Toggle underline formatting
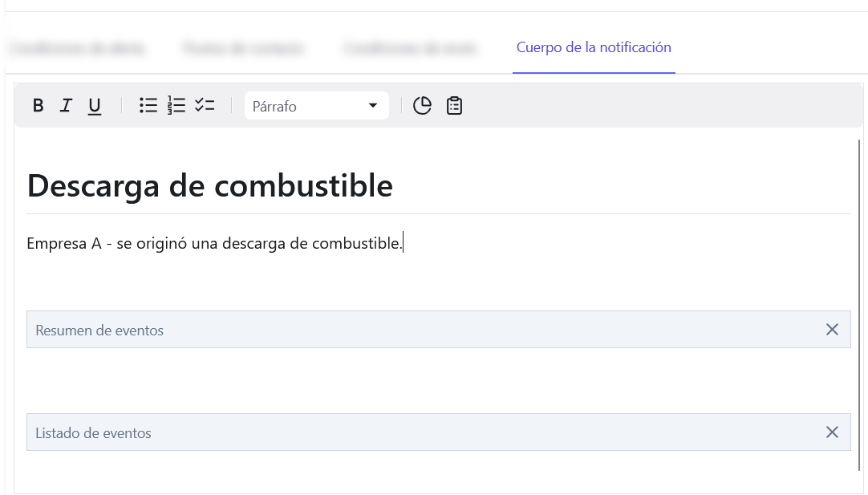This screenshot has width=868, height=495. pyautogui.click(x=94, y=105)
